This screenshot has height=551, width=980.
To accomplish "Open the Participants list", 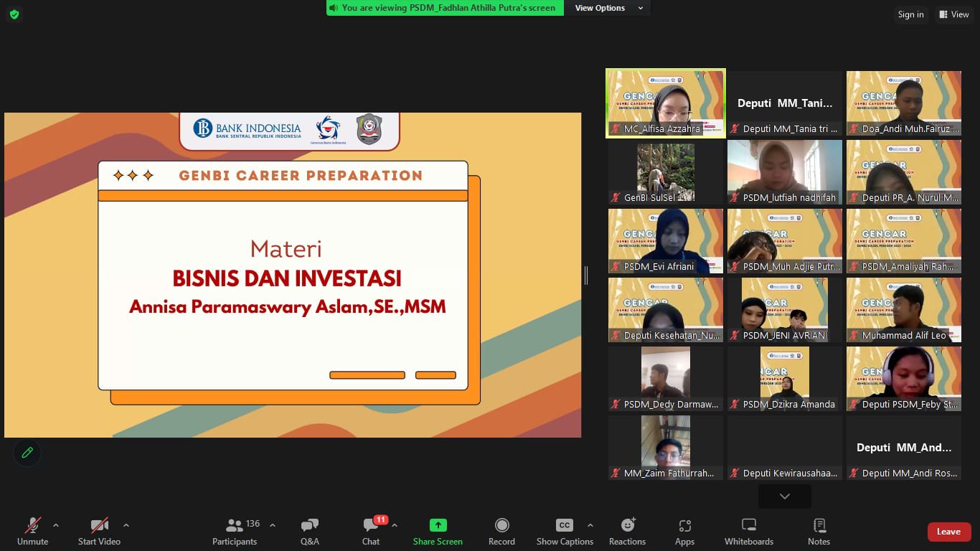I will click(x=235, y=531).
